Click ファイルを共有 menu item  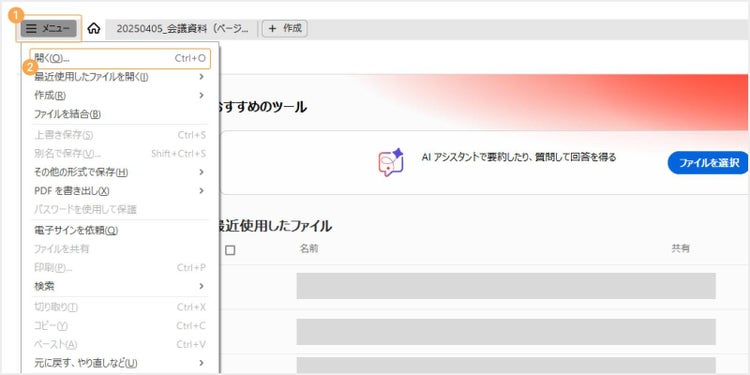coord(120,249)
